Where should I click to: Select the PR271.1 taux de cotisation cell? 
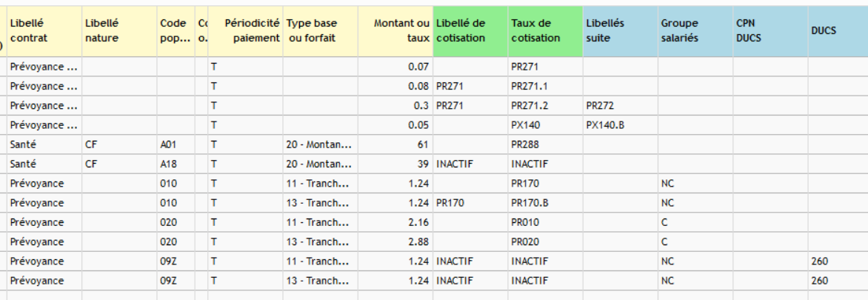[545, 87]
